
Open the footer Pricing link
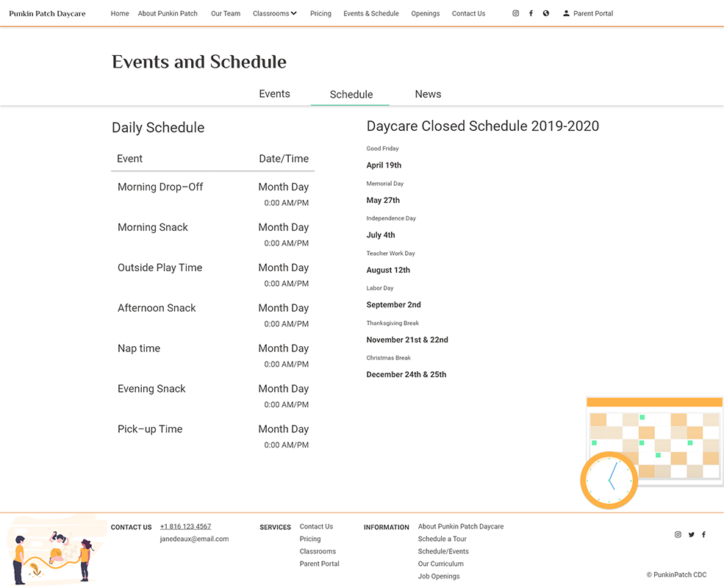tap(310, 539)
